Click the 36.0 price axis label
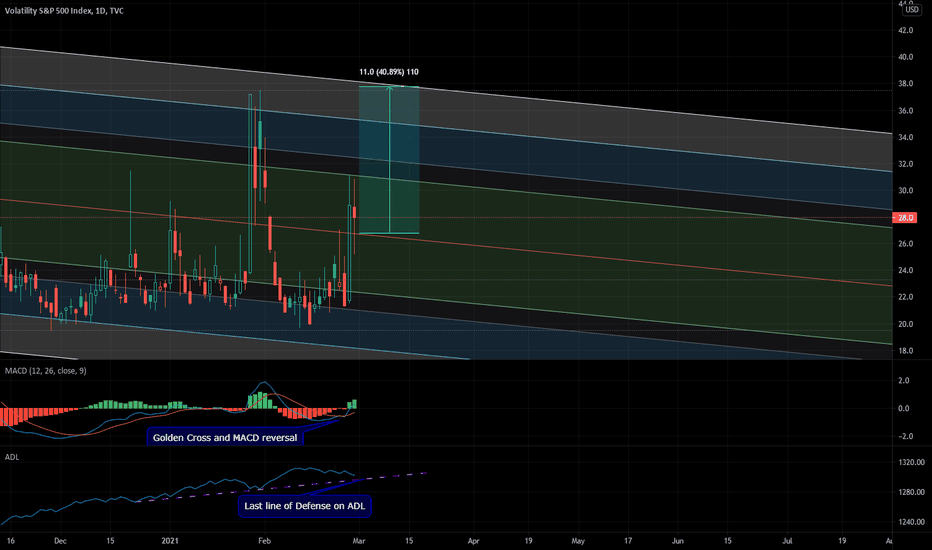Image resolution: width=932 pixels, height=550 pixels. coord(905,111)
